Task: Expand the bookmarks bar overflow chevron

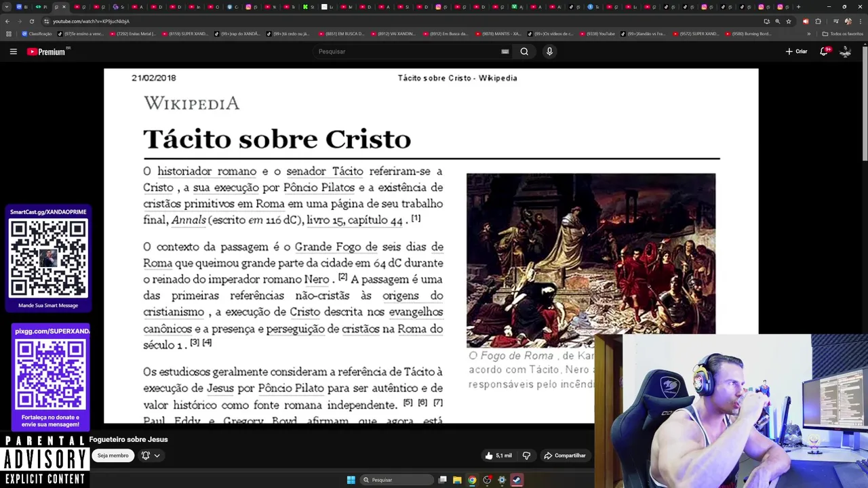Action: click(x=808, y=34)
